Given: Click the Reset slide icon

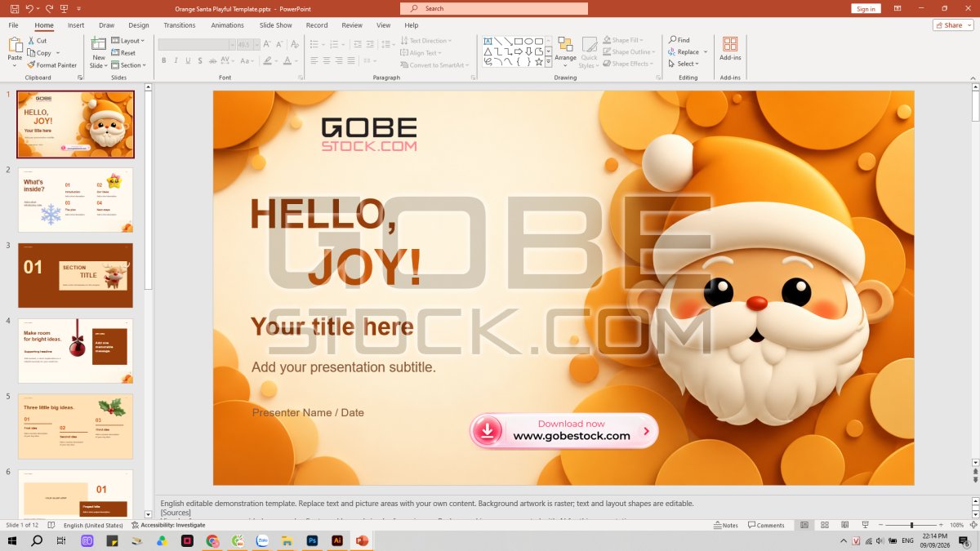Looking at the screenshot, I should coord(115,52).
